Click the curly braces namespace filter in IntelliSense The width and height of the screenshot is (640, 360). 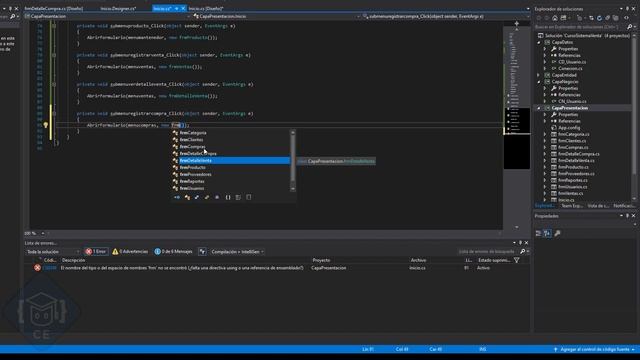[x=228, y=197]
